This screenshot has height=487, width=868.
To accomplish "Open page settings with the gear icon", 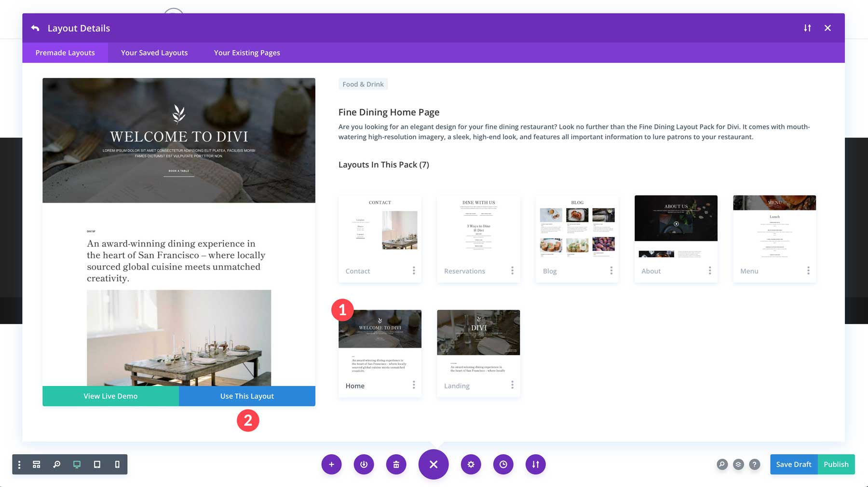I will (471, 464).
